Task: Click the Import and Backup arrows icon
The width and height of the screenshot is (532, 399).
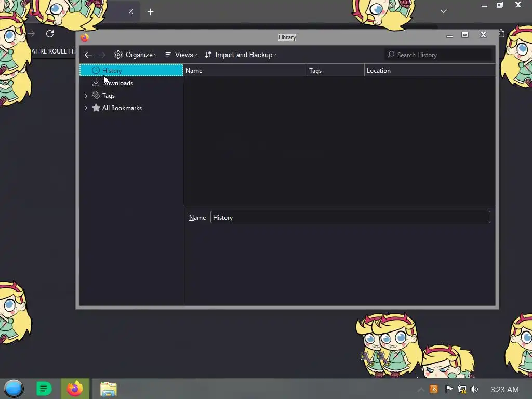Action: click(208, 55)
